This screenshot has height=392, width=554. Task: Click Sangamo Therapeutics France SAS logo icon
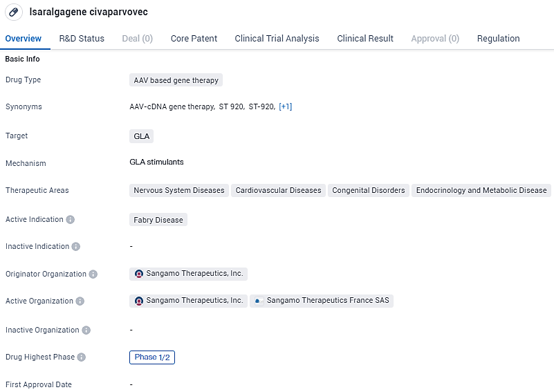(x=259, y=301)
